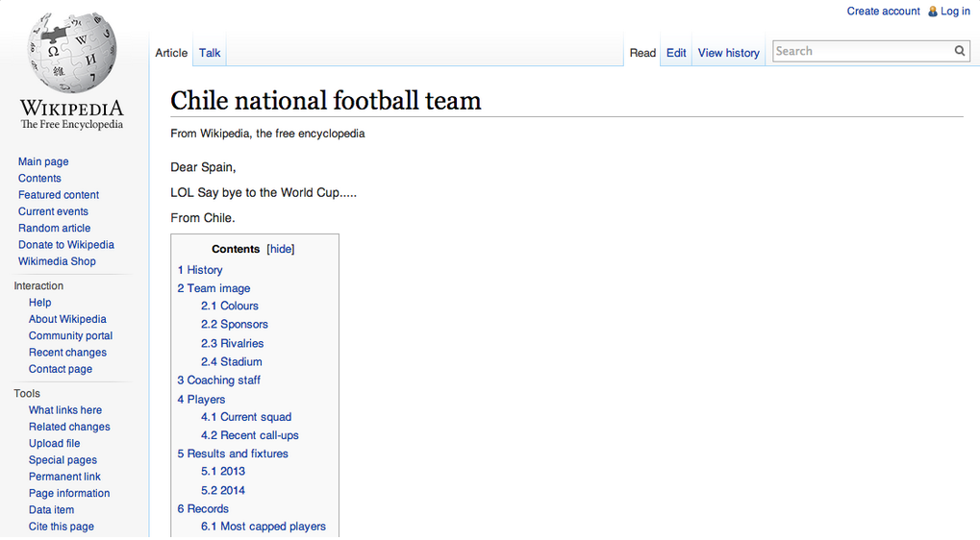Click Cite this page link

tap(61, 527)
